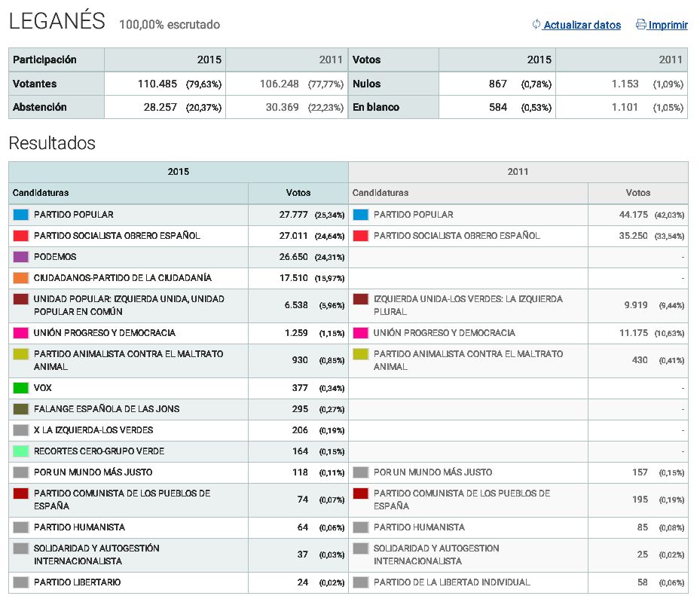Select the 2015 results column header
This screenshot has height=605, width=700.
tap(179, 172)
